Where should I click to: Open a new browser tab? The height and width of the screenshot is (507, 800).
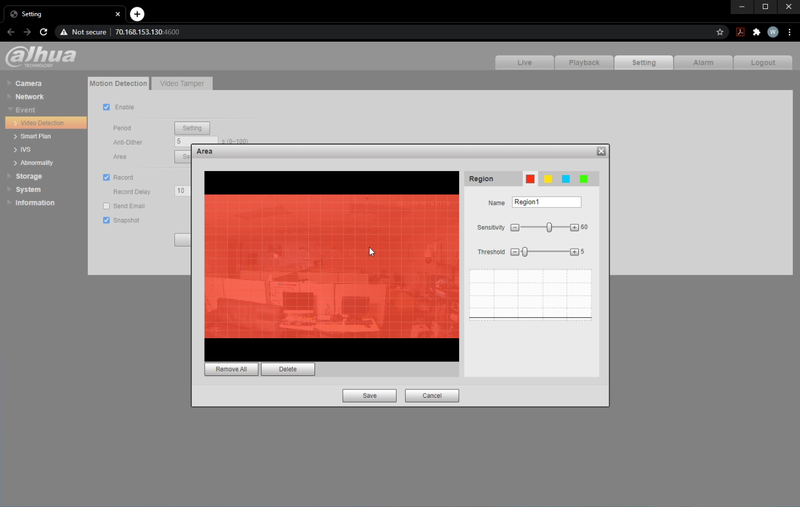137,14
